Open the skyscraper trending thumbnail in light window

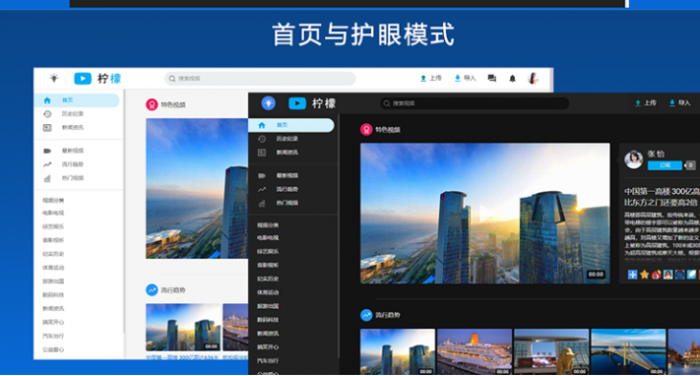tap(183, 327)
